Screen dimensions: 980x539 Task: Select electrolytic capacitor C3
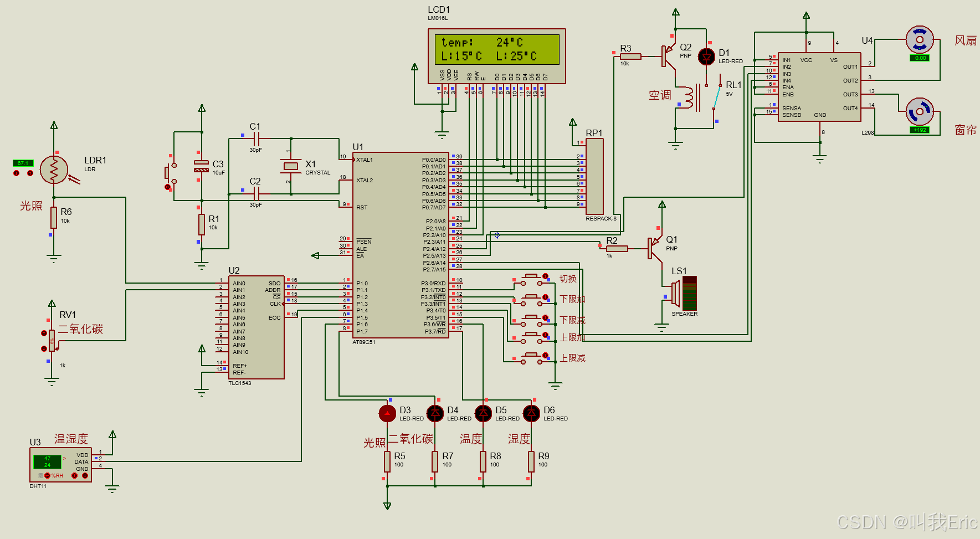[x=201, y=166]
